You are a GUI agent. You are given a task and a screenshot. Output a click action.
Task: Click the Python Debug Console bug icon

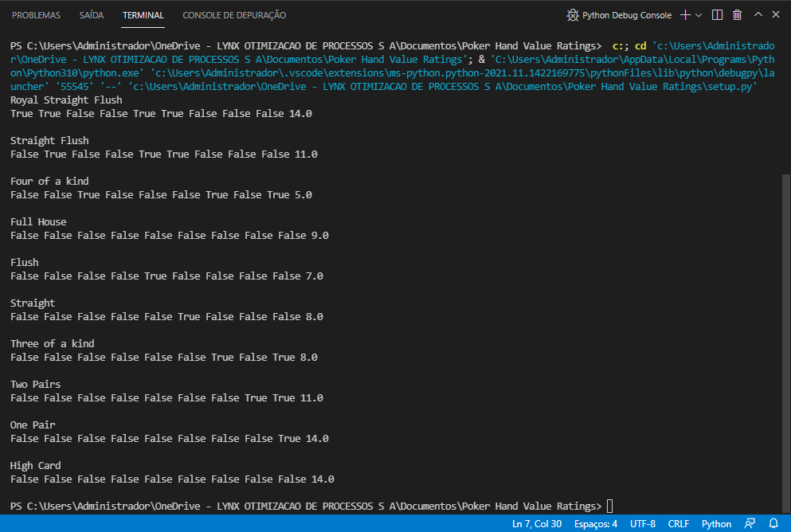coord(573,15)
